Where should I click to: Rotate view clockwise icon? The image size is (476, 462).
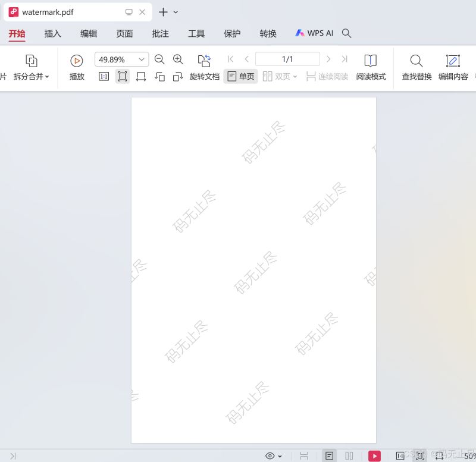click(178, 77)
